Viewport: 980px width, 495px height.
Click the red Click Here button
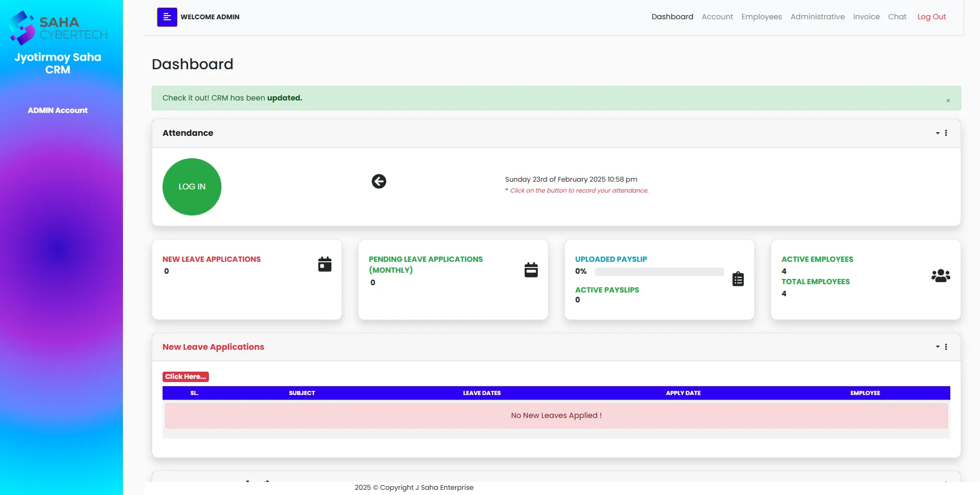185,376
